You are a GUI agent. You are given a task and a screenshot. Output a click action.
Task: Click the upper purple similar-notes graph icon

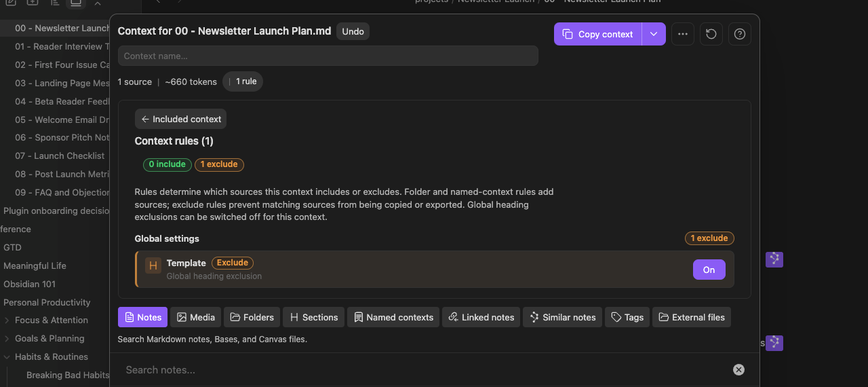pyautogui.click(x=774, y=259)
